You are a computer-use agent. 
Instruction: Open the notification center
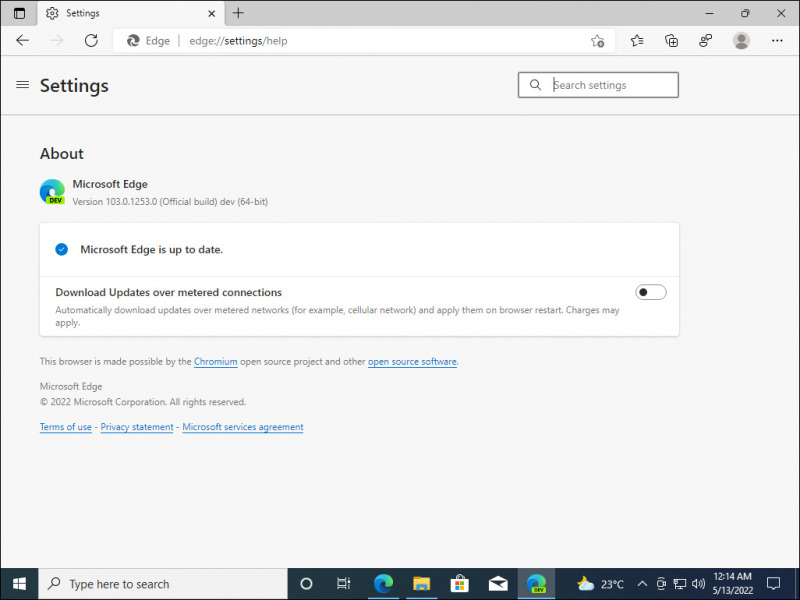pyautogui.click(x=774, y=584)
